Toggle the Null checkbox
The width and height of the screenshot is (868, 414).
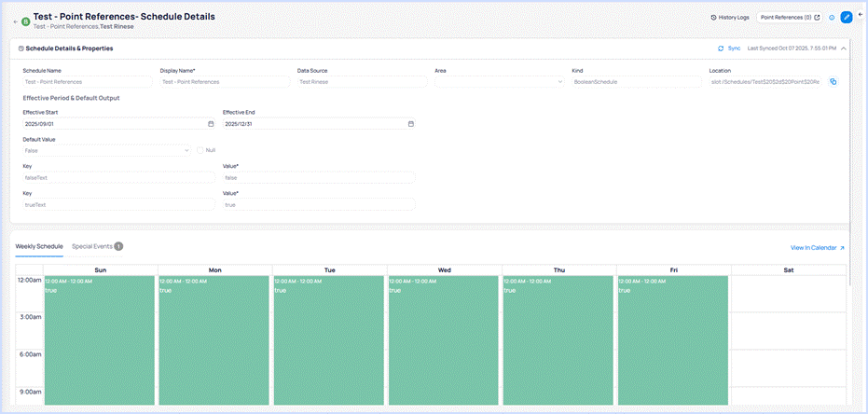click(x=200, y=150)
